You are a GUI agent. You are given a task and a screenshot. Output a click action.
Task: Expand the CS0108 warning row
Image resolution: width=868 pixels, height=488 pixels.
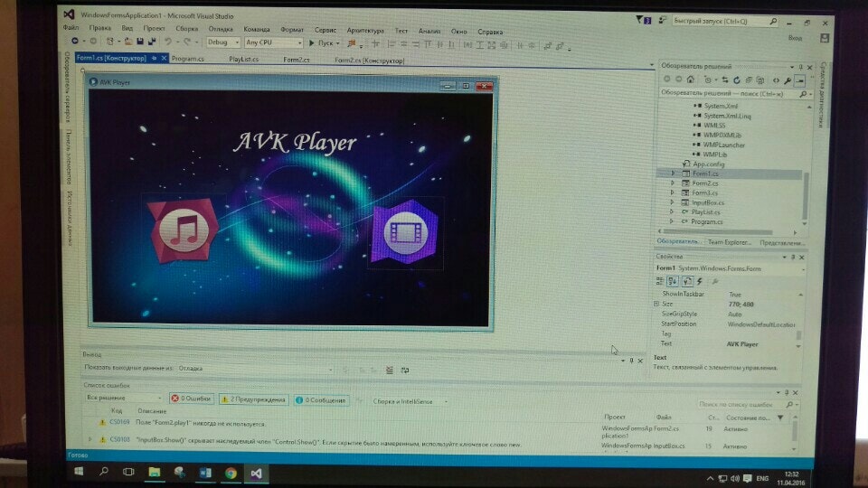[x=90, y=439]
